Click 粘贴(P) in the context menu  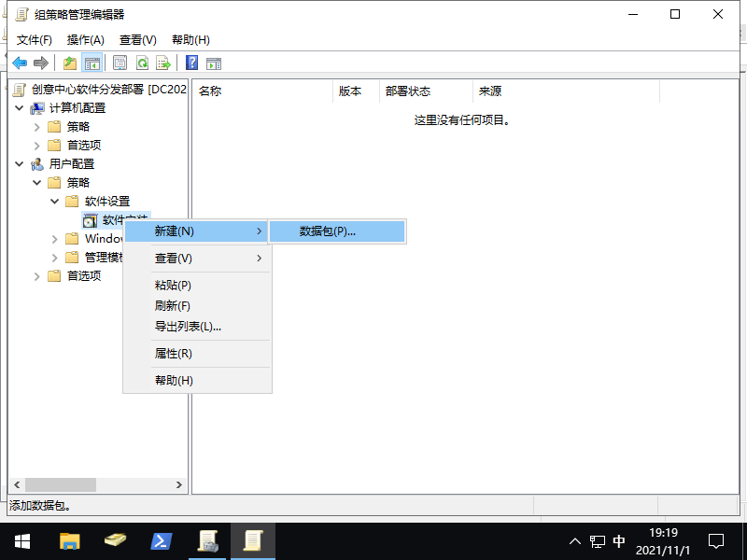click(x=197, y=286)
